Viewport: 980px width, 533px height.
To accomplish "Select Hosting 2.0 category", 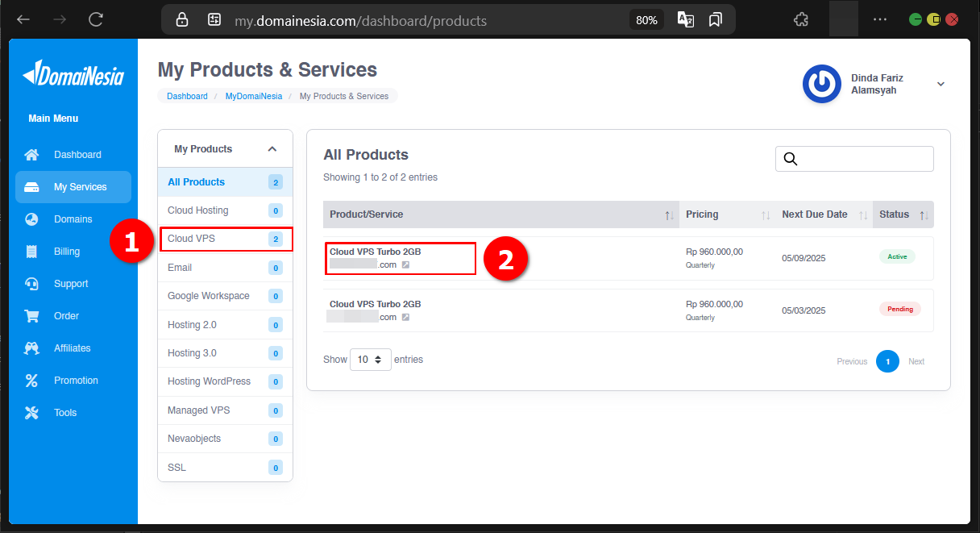I will (x=226, y=325).
